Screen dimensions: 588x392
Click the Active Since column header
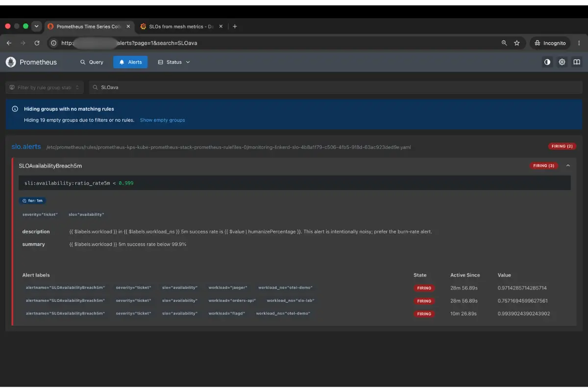465,275
